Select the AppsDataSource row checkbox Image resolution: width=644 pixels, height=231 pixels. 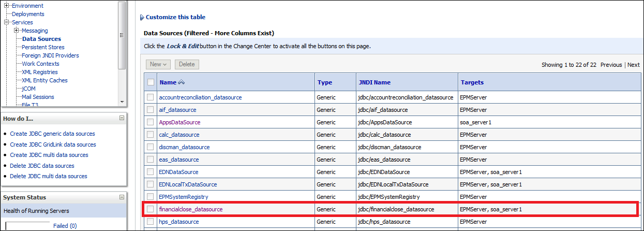(x=151, y=122)
